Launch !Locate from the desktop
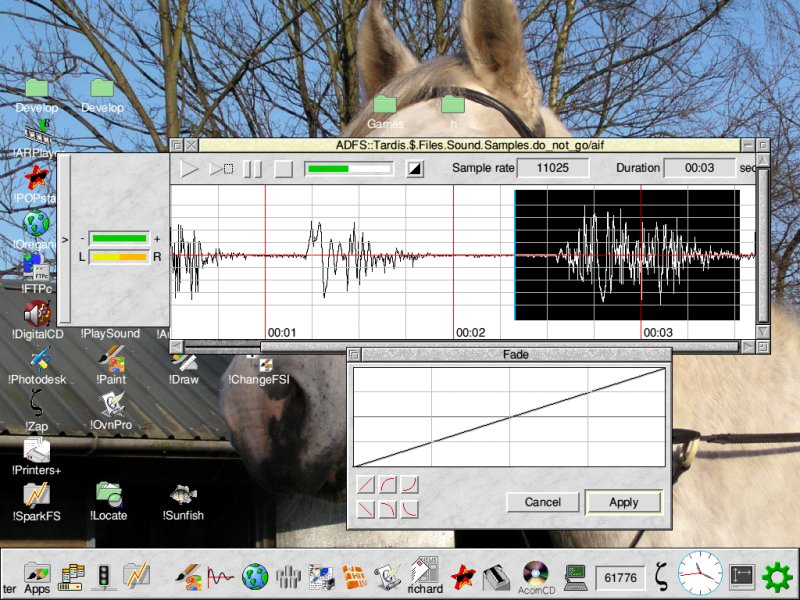800x600 pixels. (108, 502)
